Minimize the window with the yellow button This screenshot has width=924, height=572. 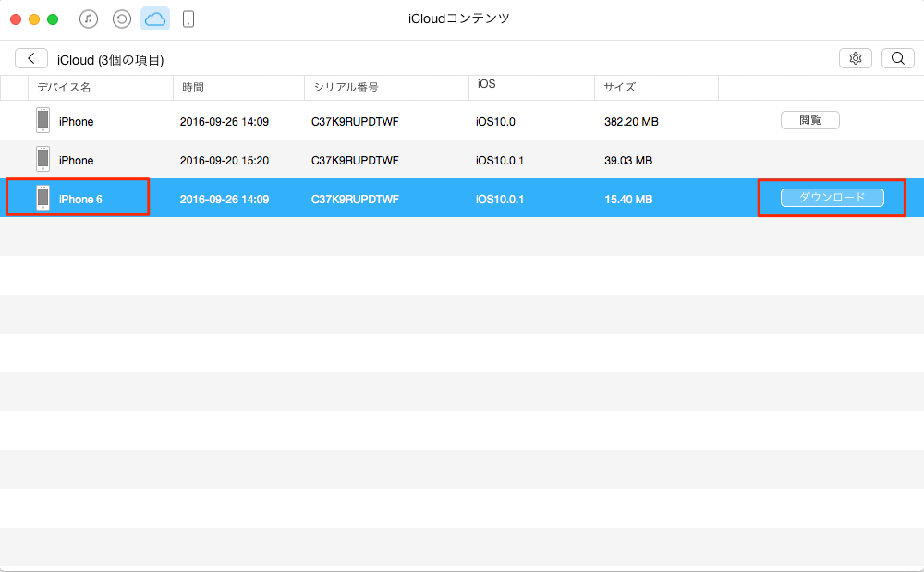(34, 19)
